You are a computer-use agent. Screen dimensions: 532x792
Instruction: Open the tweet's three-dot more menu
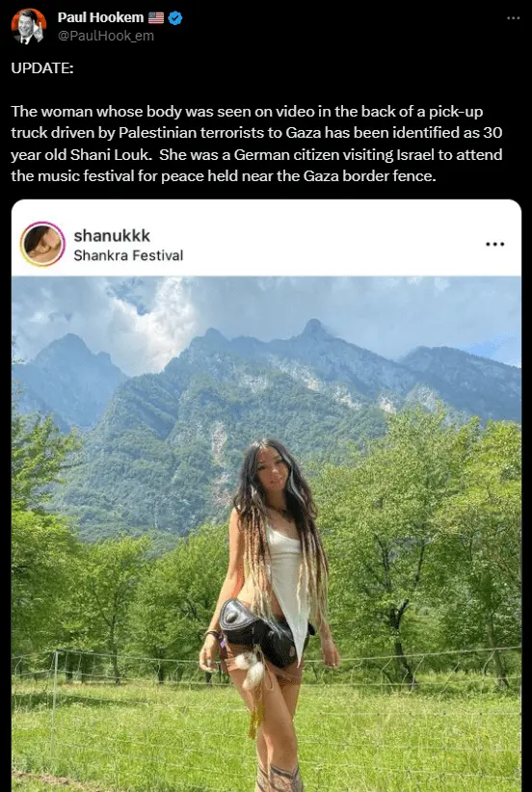pyautogui.click(x=513, y=18)
